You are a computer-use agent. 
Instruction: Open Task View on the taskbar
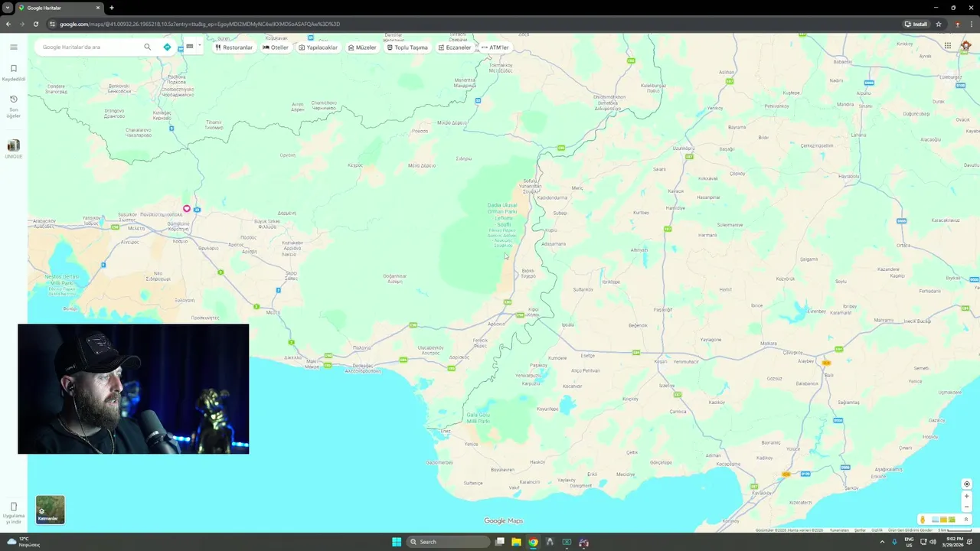click(x=499, y=542)
